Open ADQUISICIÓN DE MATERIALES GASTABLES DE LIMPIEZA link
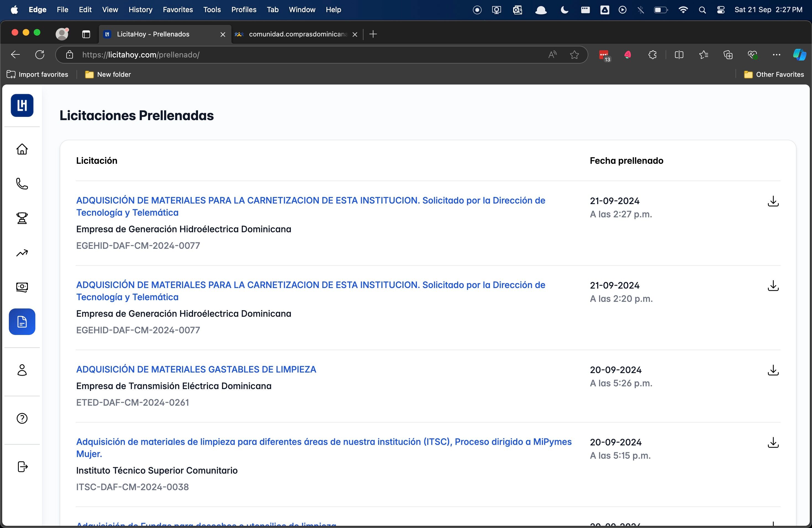The image size is (812, 528). tap(196, 369)
